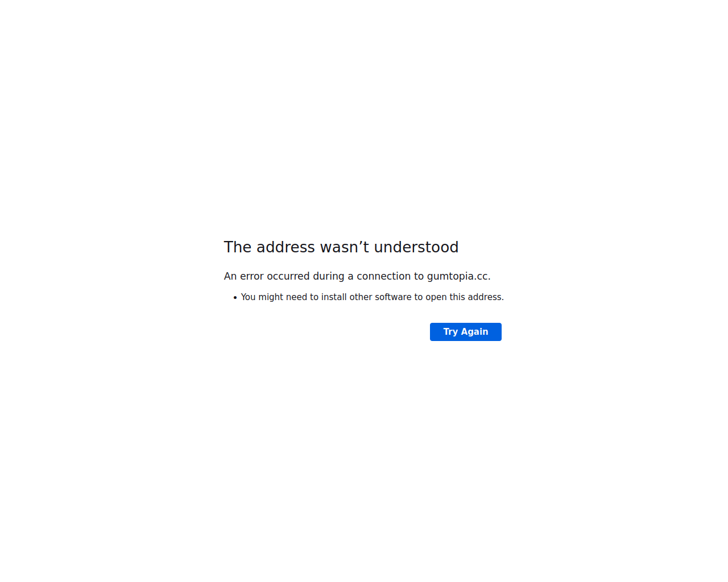Click the heading "The address wasn't understood"

point(341,247)
